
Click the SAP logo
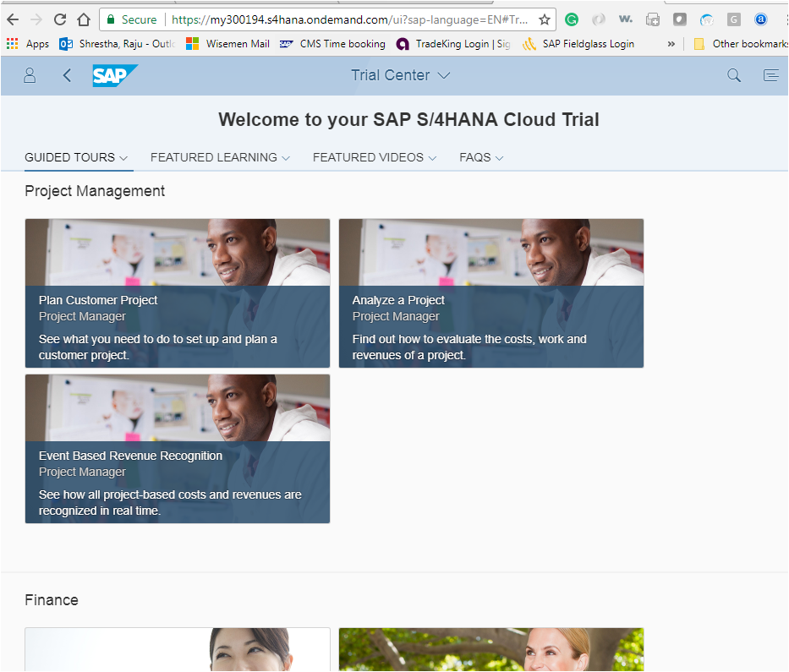(115, 75)
